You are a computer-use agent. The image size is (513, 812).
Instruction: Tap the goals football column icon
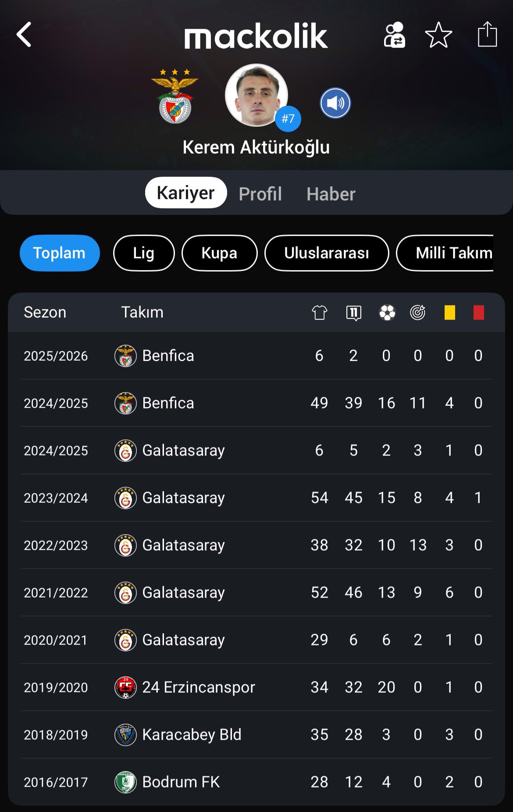click(387, 312)
